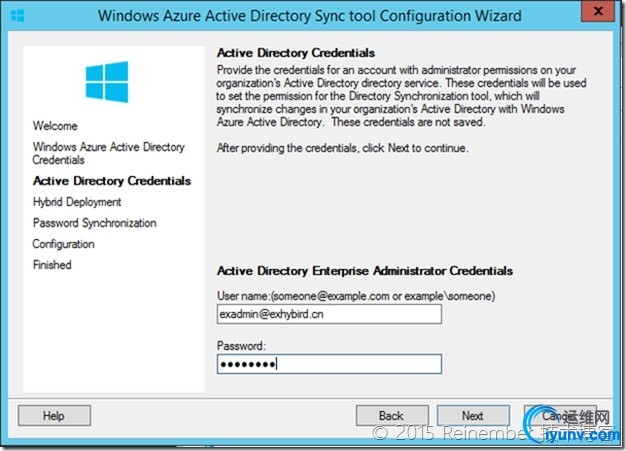Click the Active Directory Enterprise Administrator Credentials heading
626x451 pixels.
click(x=365, y=271)
